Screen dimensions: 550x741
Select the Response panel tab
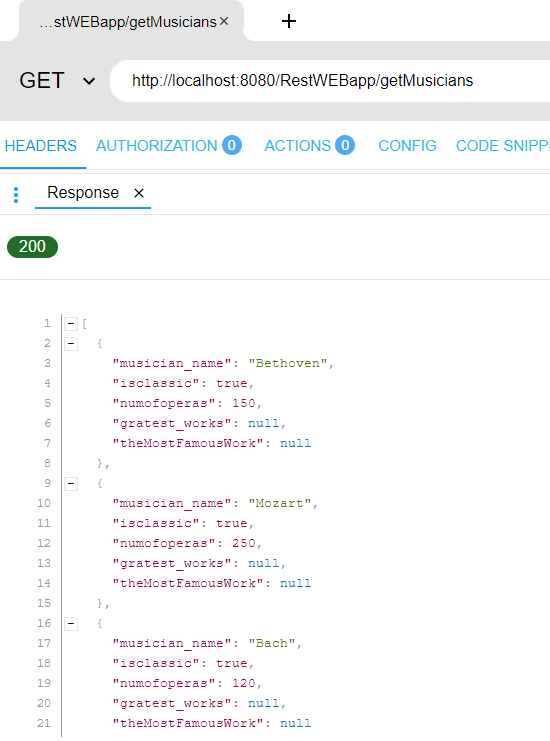pyautogui.click(x=83, y=193)
